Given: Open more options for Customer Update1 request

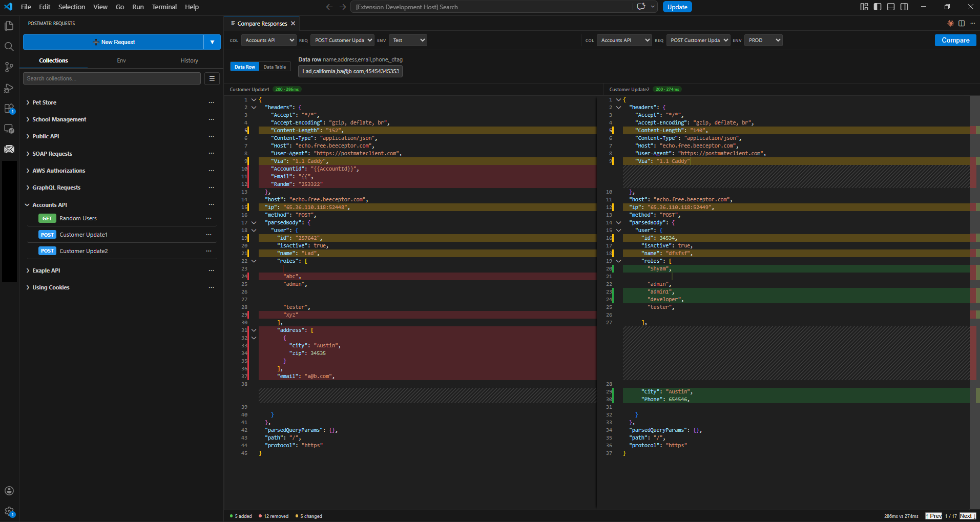Looking at the screenshot, I should click(208, 235).
